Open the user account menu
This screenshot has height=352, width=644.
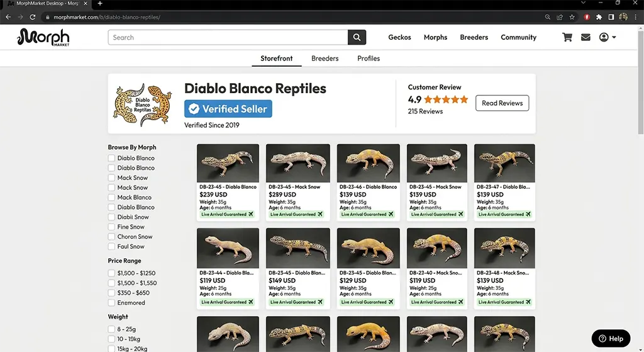[608, 37]
